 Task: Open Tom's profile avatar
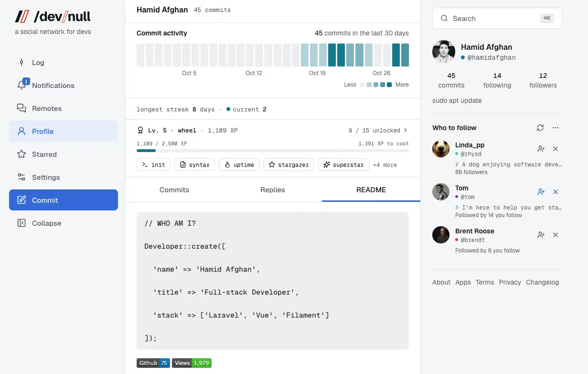click(441, 192)
